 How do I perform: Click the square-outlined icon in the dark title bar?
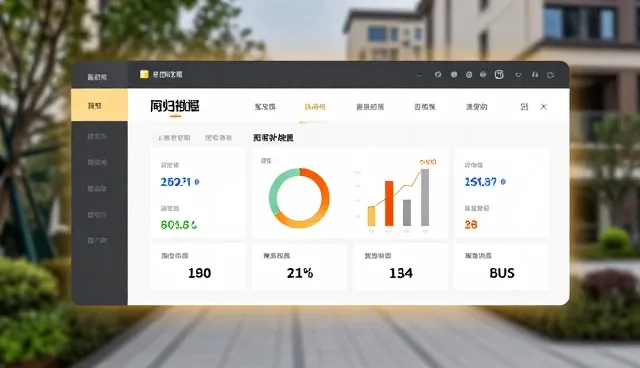coord(499,74)
